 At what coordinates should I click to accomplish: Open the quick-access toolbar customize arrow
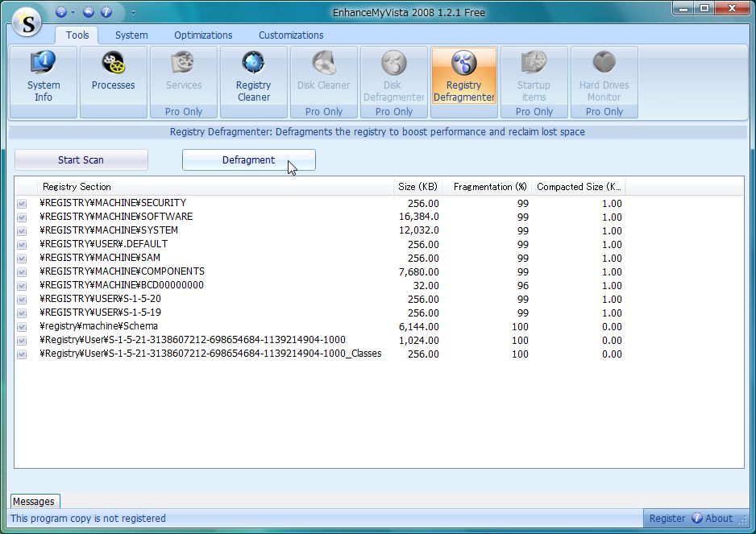tap(134, 13)
